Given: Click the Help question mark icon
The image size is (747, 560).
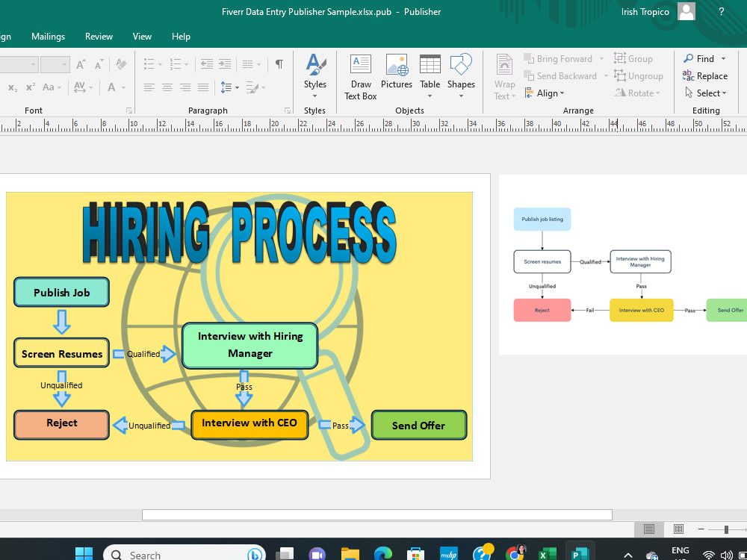Looking at the screenshot, I should coord(722,12).
